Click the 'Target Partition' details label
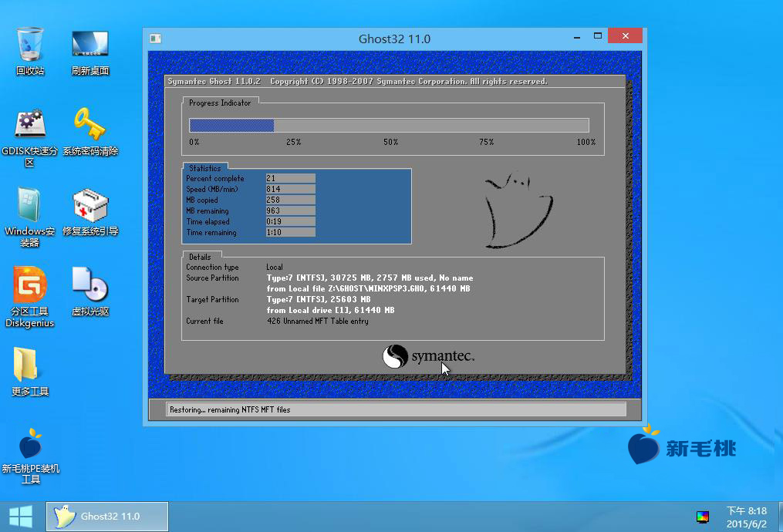This screenshot has width=783, height=532. (212, 299)
